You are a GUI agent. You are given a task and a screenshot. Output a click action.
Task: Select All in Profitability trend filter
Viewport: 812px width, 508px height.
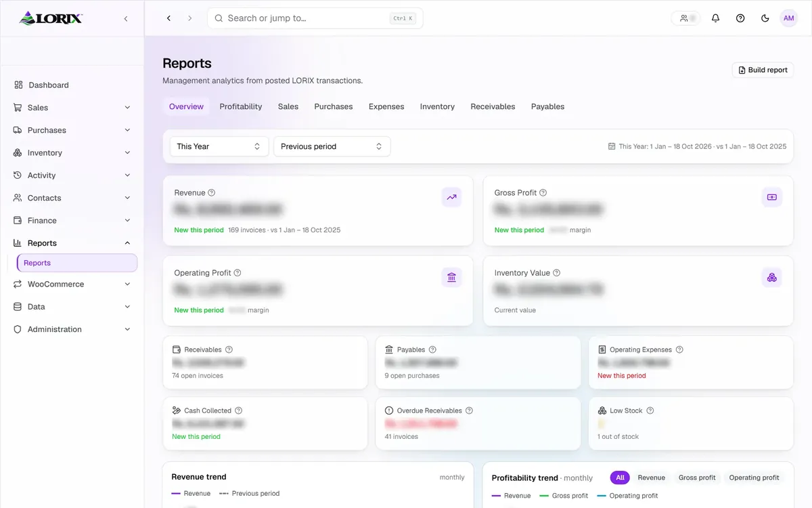[x=620, y=478]
